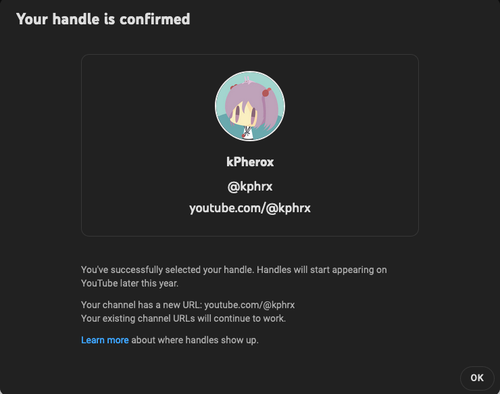This screenshot has height=394, width=500.
Task: Click the "Your handle is confirmed" title
Action: (x=103, y=19)
